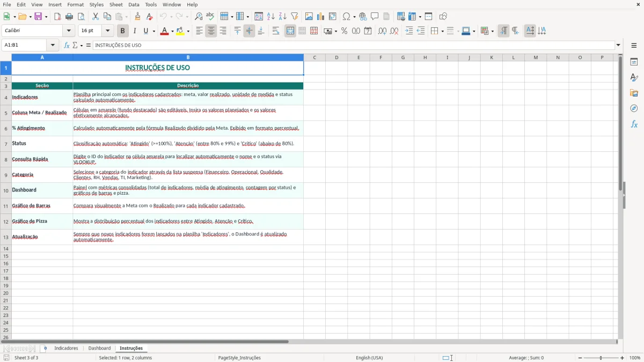Add new sheet button

pyautogui.click(x=45, y=349)
